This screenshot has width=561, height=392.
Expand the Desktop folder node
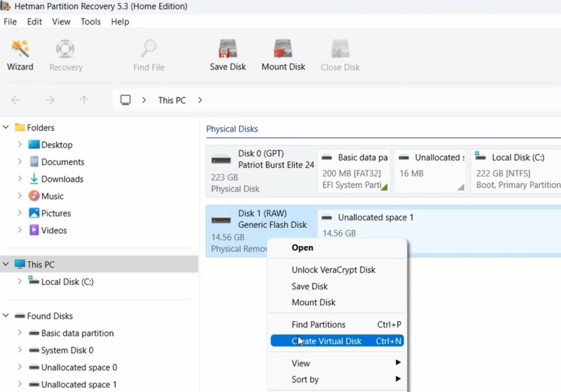tap(20, 144)
